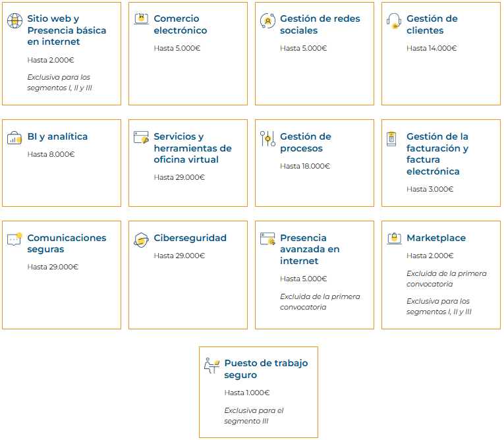
Task: Click the Comercio electrónico shopping cart icon
Action: coord(141,19)
